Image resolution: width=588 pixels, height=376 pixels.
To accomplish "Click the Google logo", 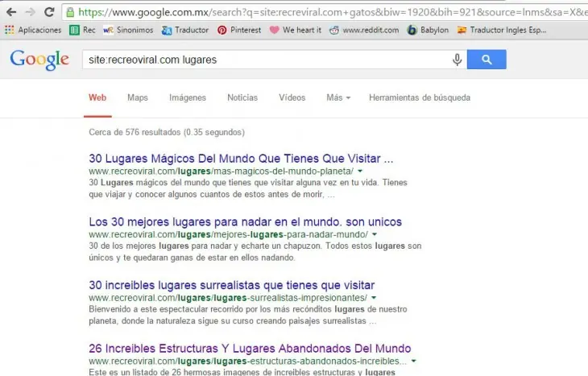I will click(x=39, y=60).
